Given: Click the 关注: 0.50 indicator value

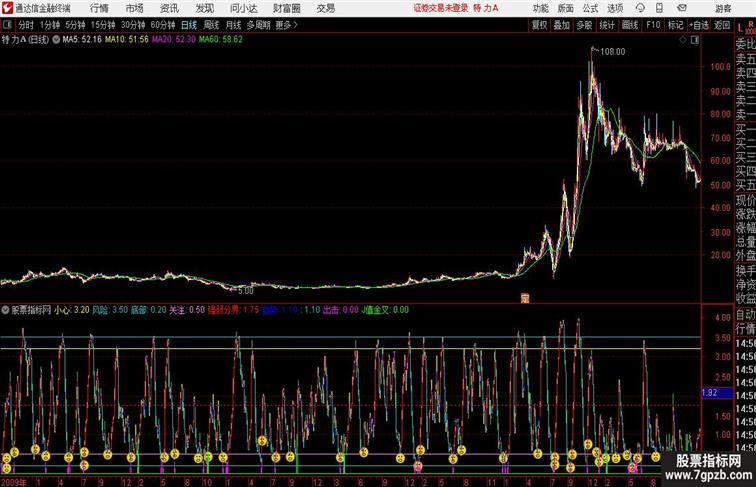Looking at the screenshot, I should 187,310.
